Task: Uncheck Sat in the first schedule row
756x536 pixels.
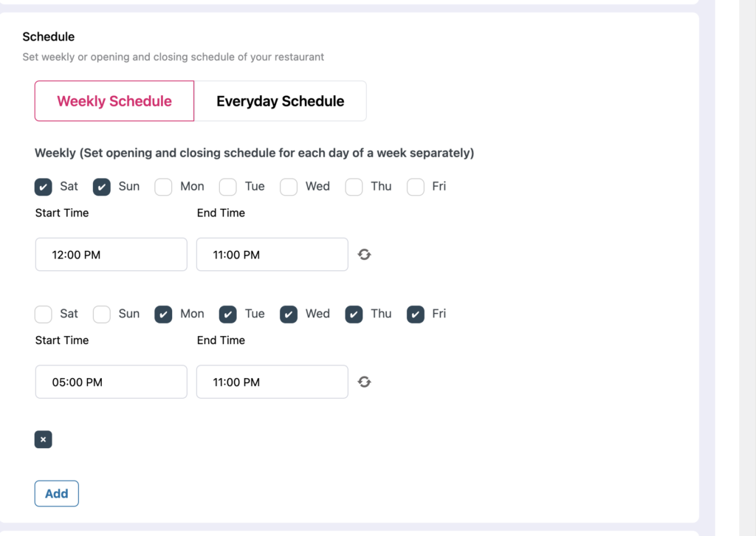Action: (x=44, y=187)
